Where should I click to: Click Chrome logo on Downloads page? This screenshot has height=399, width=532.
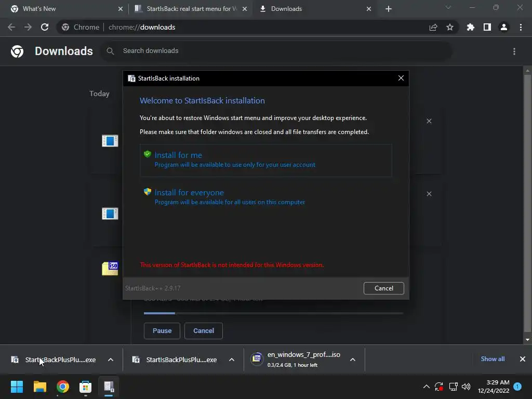(x=17, y=51)
